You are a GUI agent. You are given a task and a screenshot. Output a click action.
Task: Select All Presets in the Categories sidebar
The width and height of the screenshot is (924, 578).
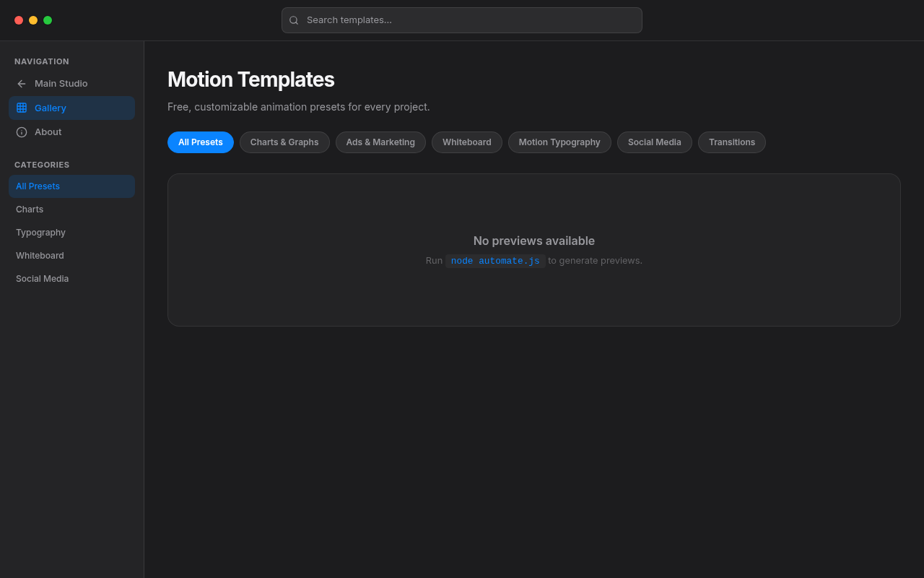pos(71,186)
